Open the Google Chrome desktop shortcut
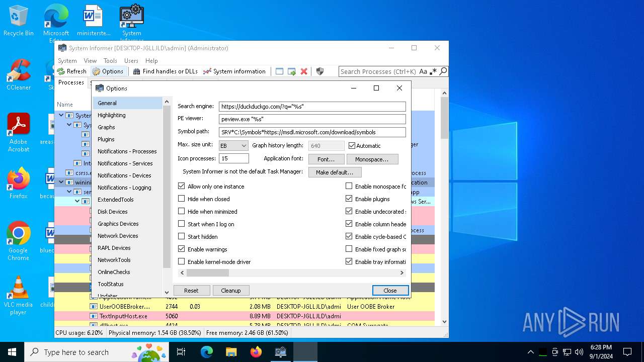This screenshot has height=362, width=644. [x=19, y=241]
